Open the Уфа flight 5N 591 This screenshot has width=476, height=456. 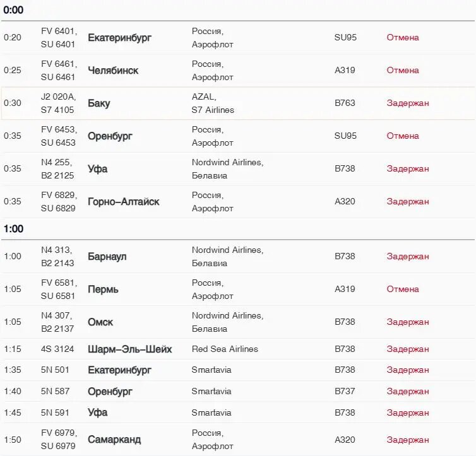(x=238, y=412)
